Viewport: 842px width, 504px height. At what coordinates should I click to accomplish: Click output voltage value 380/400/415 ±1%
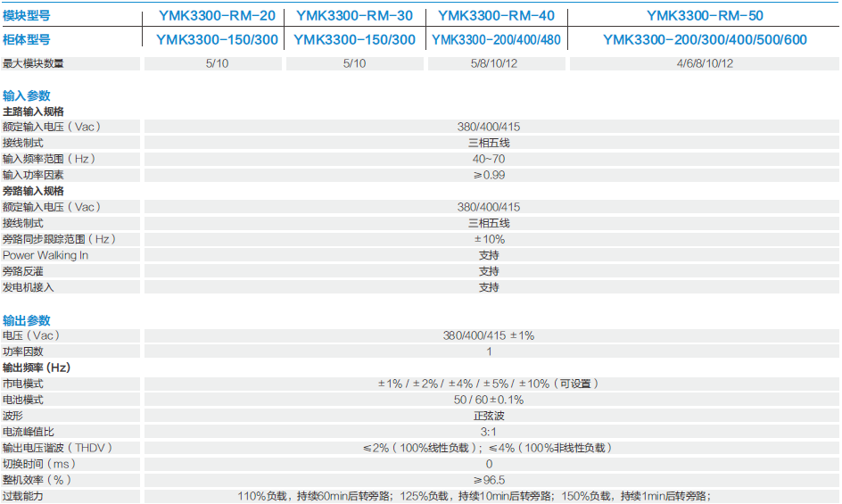(489, 335)
